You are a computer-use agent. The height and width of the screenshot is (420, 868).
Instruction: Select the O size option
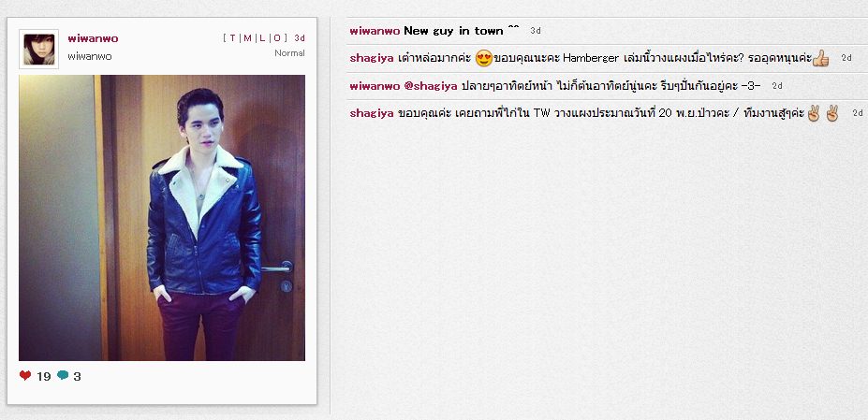[x=277, y=38]
